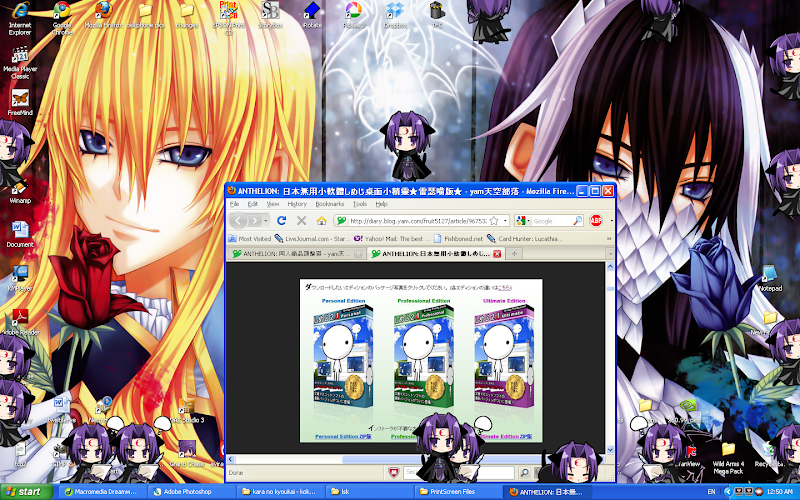The width and height of the screenshot is (800, 500).
Task: Open the Mozilla Firefox desktop shortcut
Action: 104,14
